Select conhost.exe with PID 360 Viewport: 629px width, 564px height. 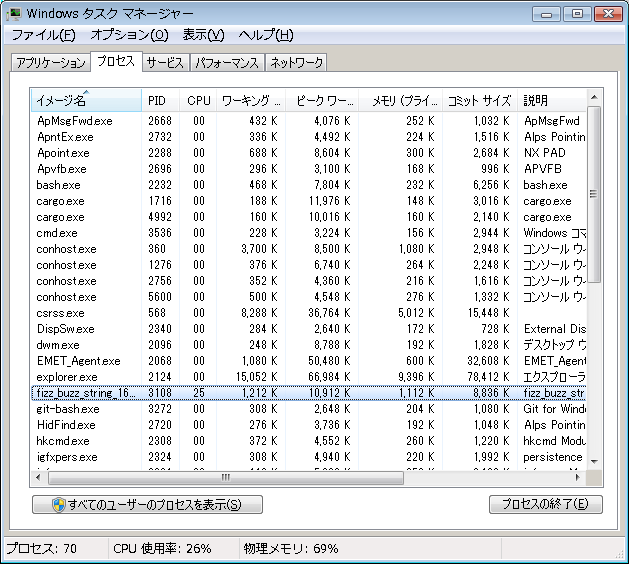(x=308, y=249)
